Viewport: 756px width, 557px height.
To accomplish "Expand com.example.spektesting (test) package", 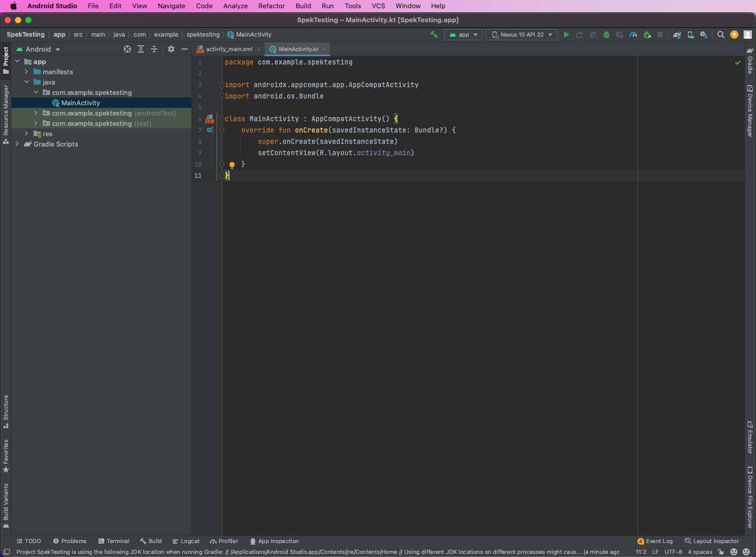I will (36, 123).
